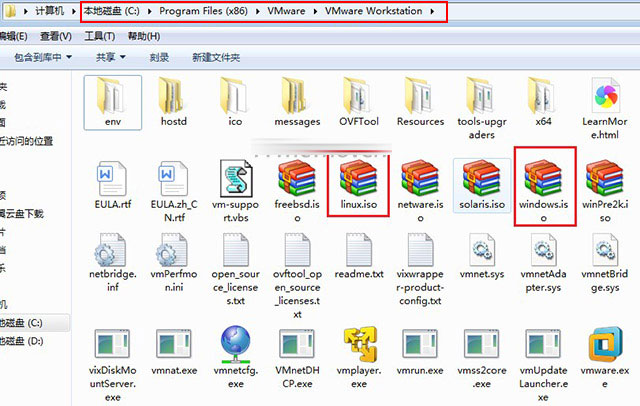
Task: Click 计算机 in the address bar
Action: (49, 11)
